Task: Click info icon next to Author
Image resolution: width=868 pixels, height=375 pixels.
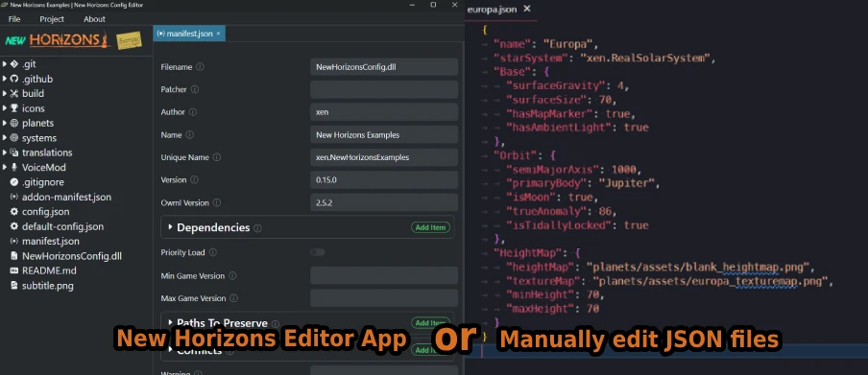Action: click(x=193, y=111)
